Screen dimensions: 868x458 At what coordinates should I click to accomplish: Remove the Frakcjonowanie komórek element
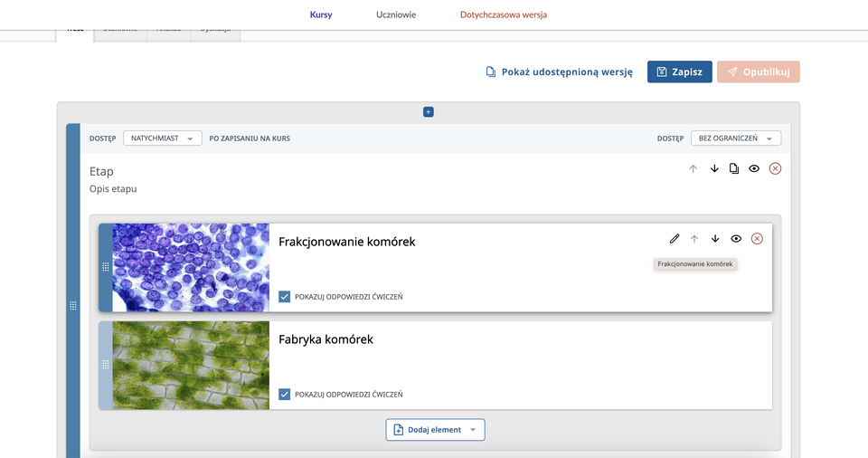pos(757,239)
